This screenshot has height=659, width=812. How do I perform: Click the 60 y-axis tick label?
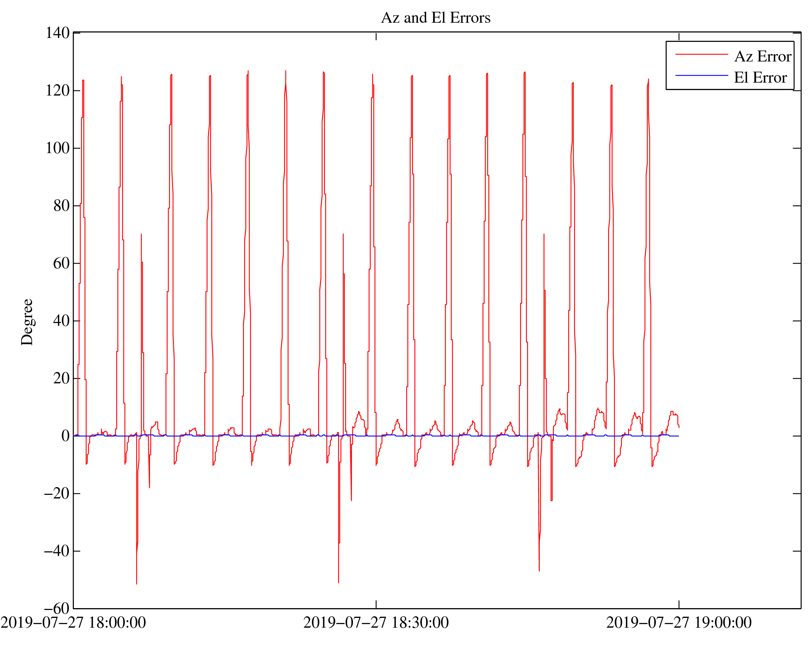tap(61, 263)
